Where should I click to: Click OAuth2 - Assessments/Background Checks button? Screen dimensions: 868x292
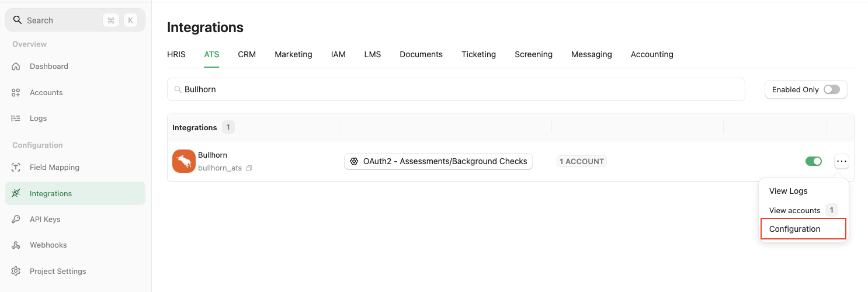click(x=438, y=161)
